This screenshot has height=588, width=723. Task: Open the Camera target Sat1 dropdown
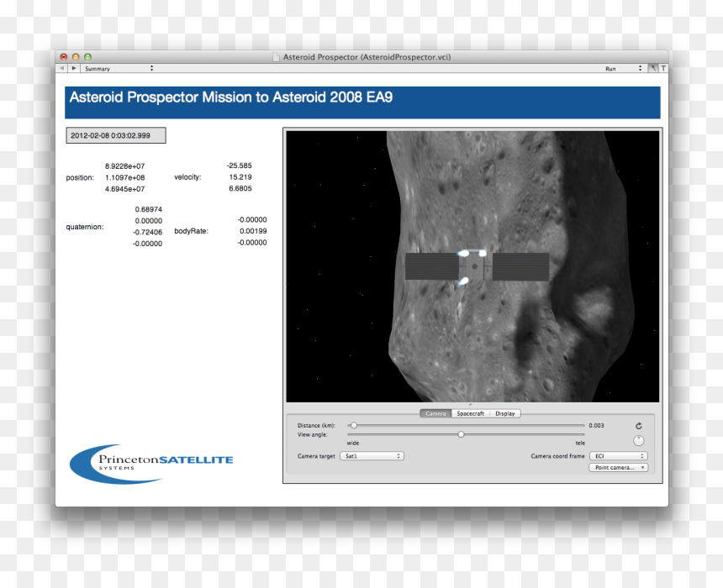click(372, 456)
